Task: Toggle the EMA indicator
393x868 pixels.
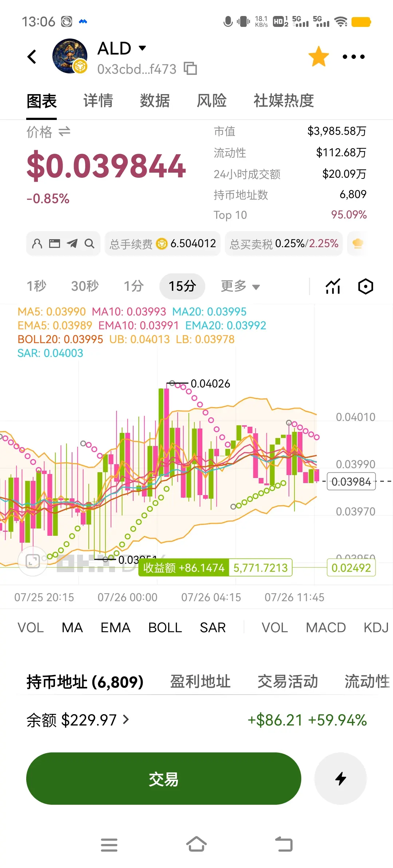Action: pos(115,628)
